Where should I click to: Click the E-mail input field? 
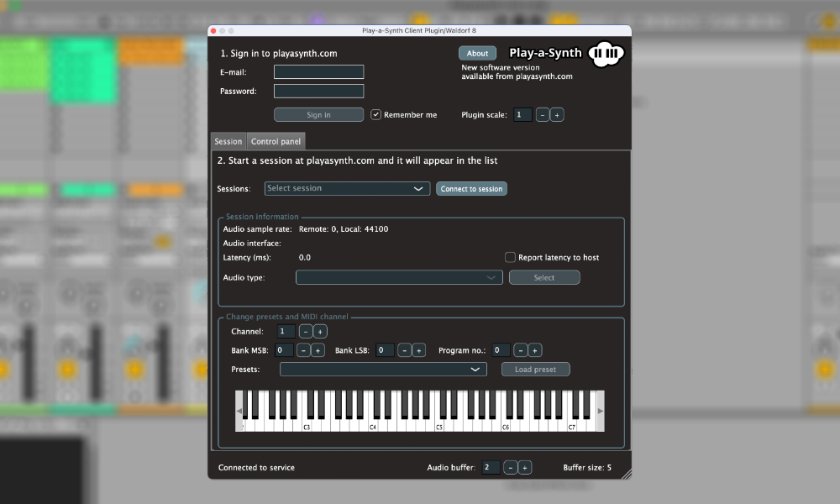coord(318,71)
